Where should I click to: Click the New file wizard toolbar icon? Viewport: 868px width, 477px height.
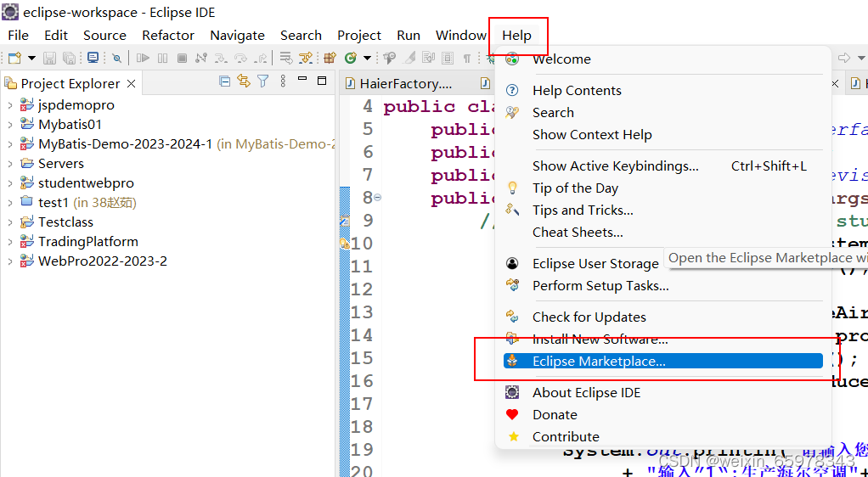14,58
